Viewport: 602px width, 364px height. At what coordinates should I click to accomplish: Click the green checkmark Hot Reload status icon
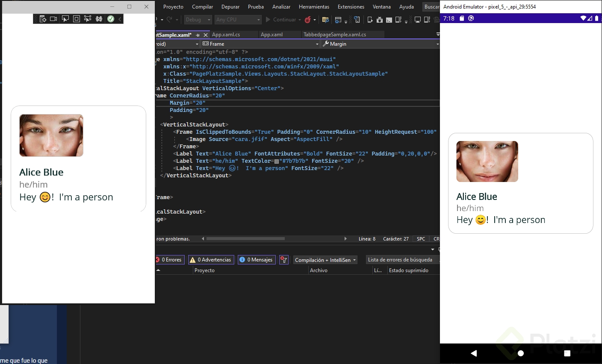point(111,19)
